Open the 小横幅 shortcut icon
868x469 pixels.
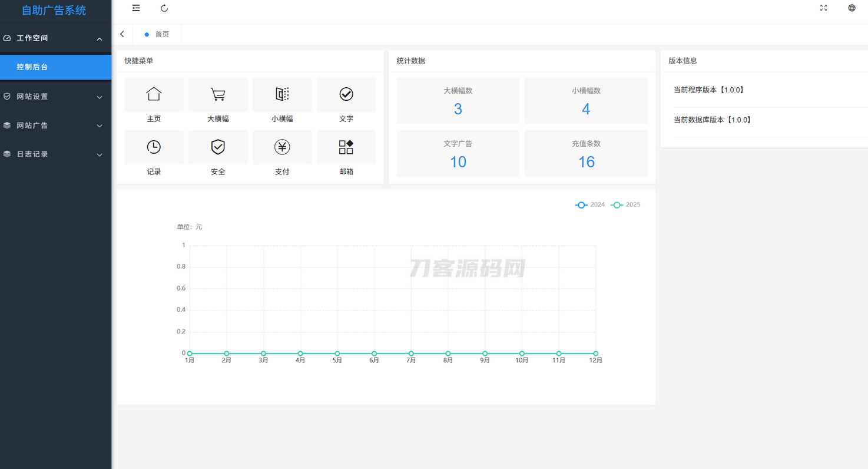click(x=282, y=94)
